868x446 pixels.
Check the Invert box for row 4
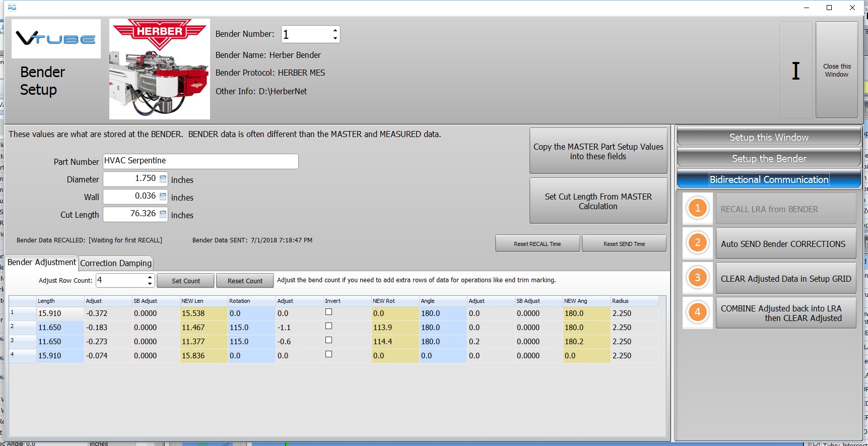point(328,354)
